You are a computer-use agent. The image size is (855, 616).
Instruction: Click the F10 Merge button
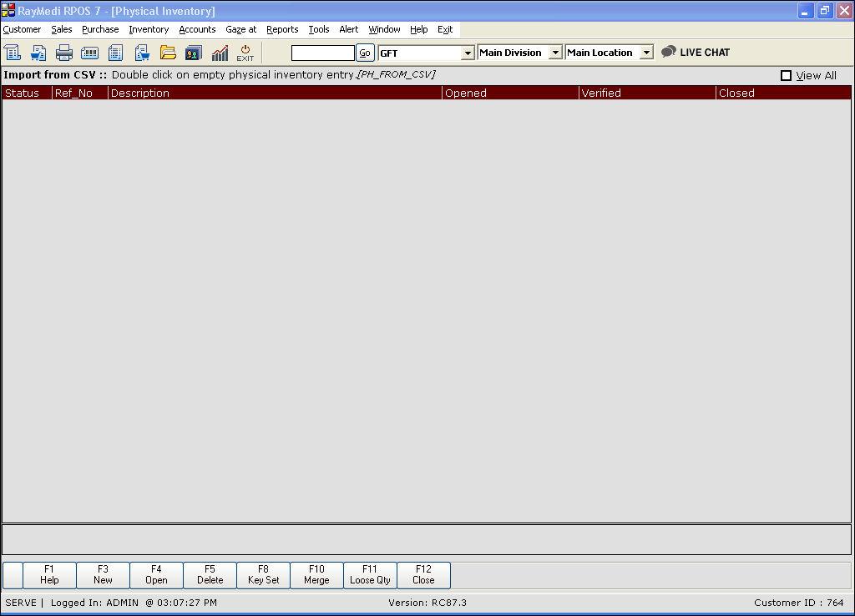point(316,575)
